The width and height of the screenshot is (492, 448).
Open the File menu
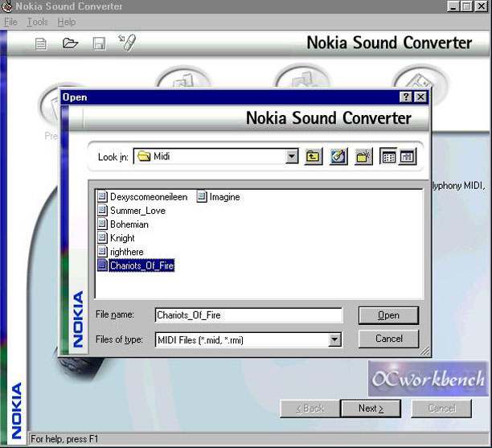(10, 22)
